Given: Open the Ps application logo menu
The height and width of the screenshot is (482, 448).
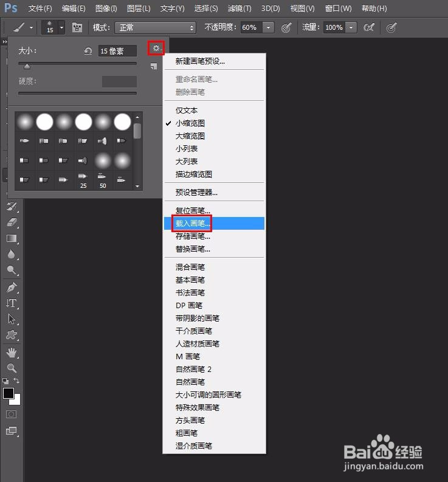Looking at the screenshot, I should (11, 8).
